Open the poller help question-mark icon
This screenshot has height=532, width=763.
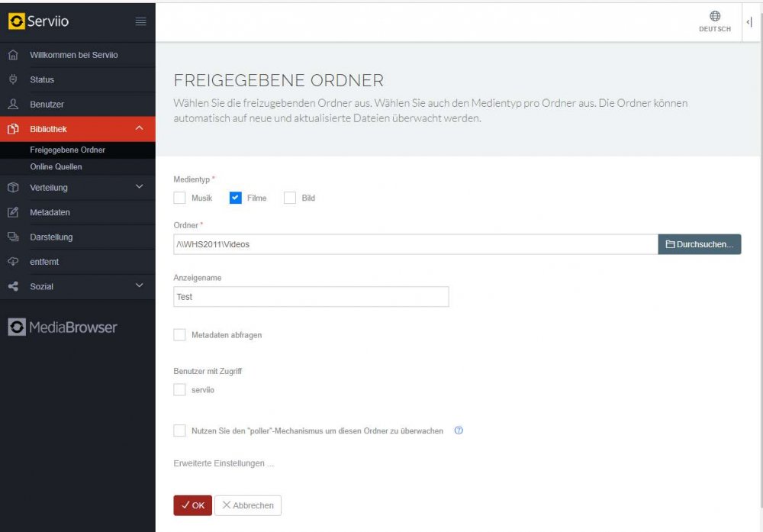click(x=459, y=430)
